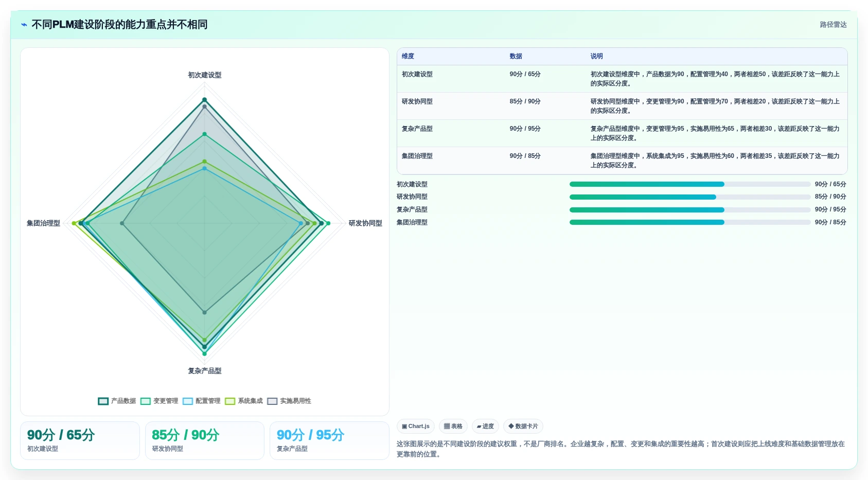Click the 复杂产品型 radar axis label
Viewport: 868px width, 480px height.
click(205, 371)
